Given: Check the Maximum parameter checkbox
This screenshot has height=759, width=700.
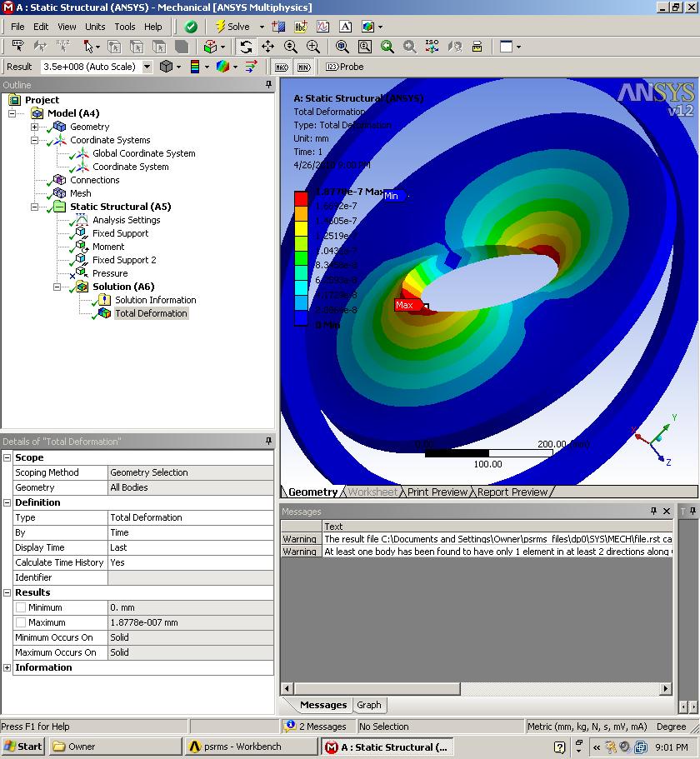Looking at the screenshot, I should (x=21, y=622).
